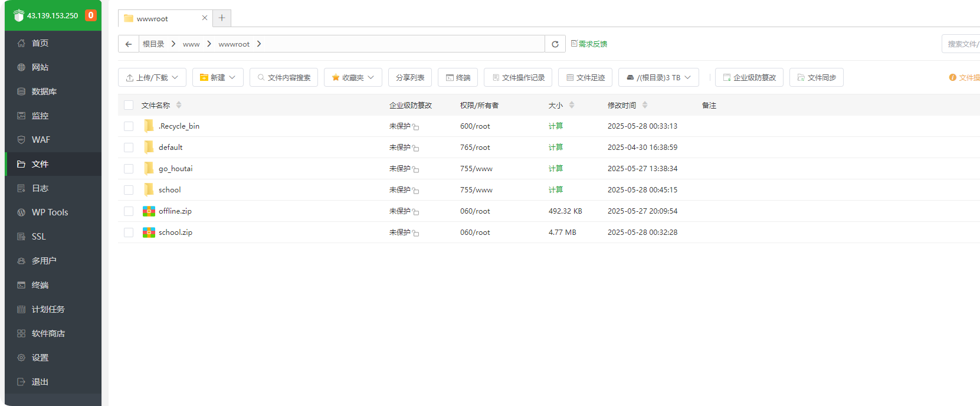Open the 终端 terminal toolbar button
Image resolution: width=980 pixels, height=406 pixels.
point(458,77)
